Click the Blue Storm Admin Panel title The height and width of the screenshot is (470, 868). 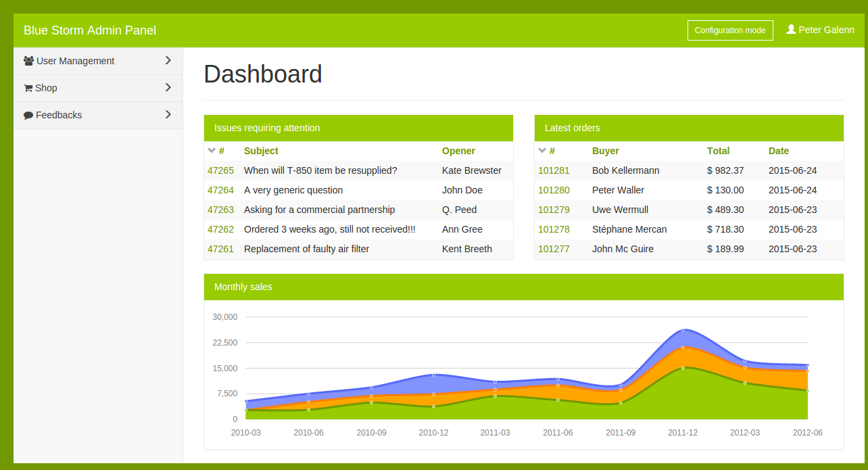coord(90,30)
